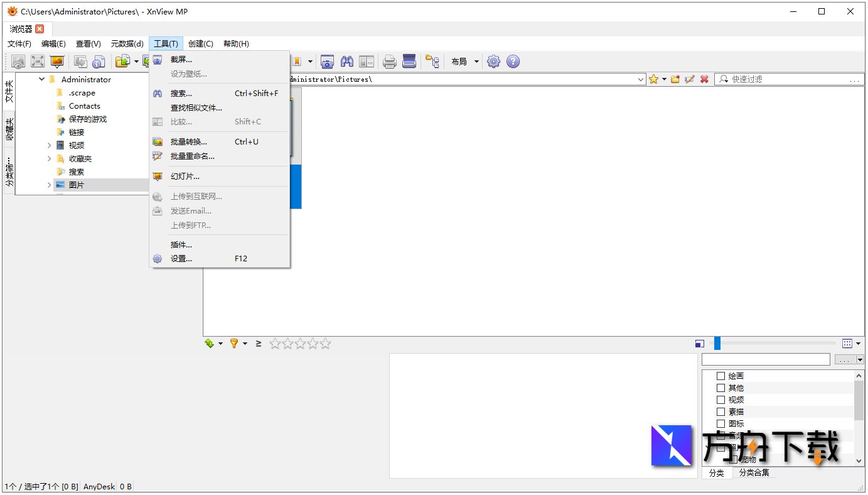Click the orange filter funnel icon
This screenshot has height=495, width=868.
pos(233,344)
